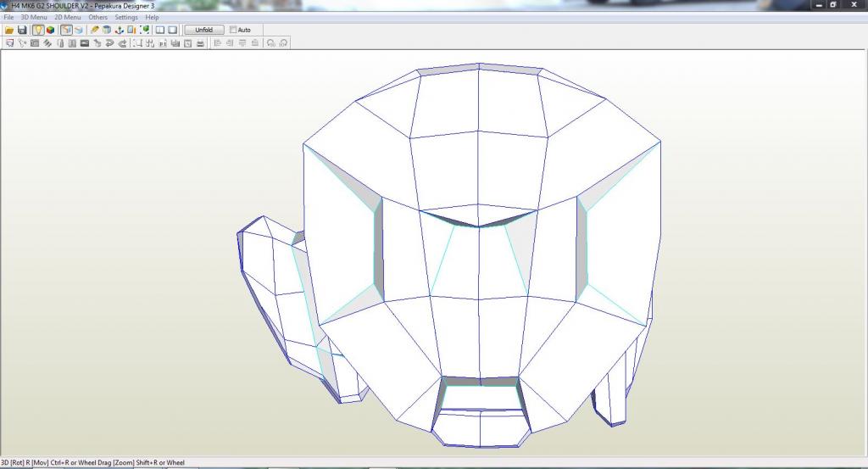Click the blue cylinder icon
Viewport: 868px width, 469px height.
(x=107, y=30)
